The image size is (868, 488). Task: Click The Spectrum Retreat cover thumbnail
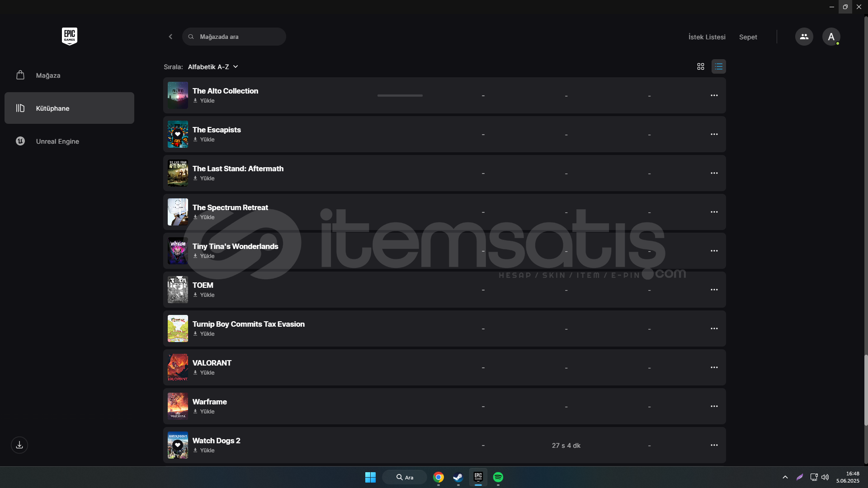pos(178,212)
